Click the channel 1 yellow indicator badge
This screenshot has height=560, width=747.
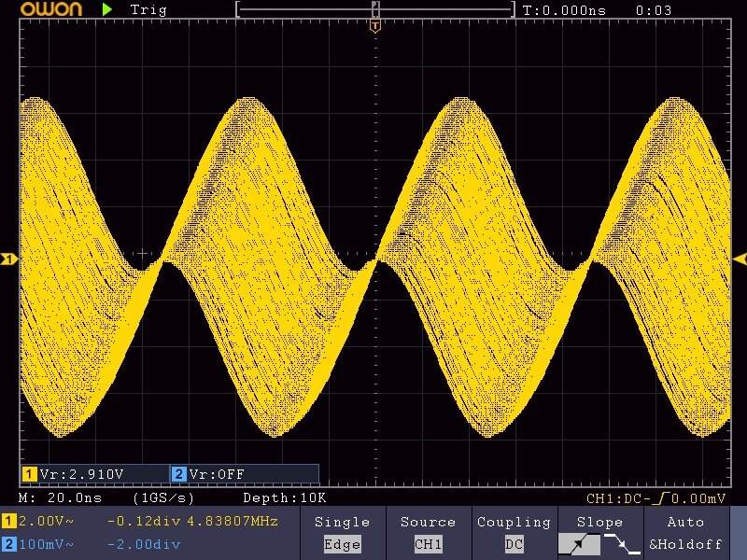(9, 521)
